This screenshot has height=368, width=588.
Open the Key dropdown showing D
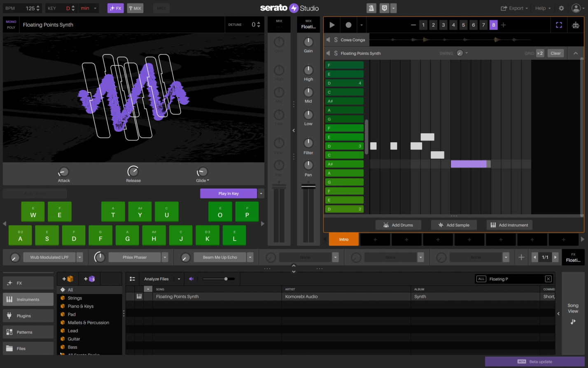click(x=69, y=8)
